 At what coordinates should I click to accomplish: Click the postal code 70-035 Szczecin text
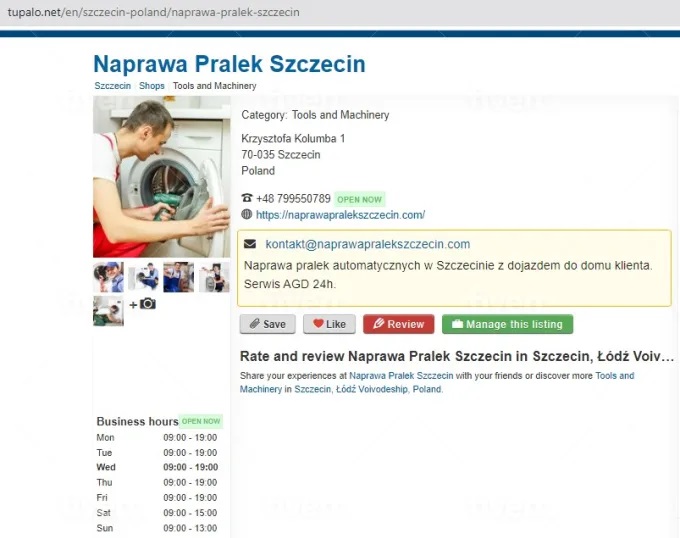[281, 155]
